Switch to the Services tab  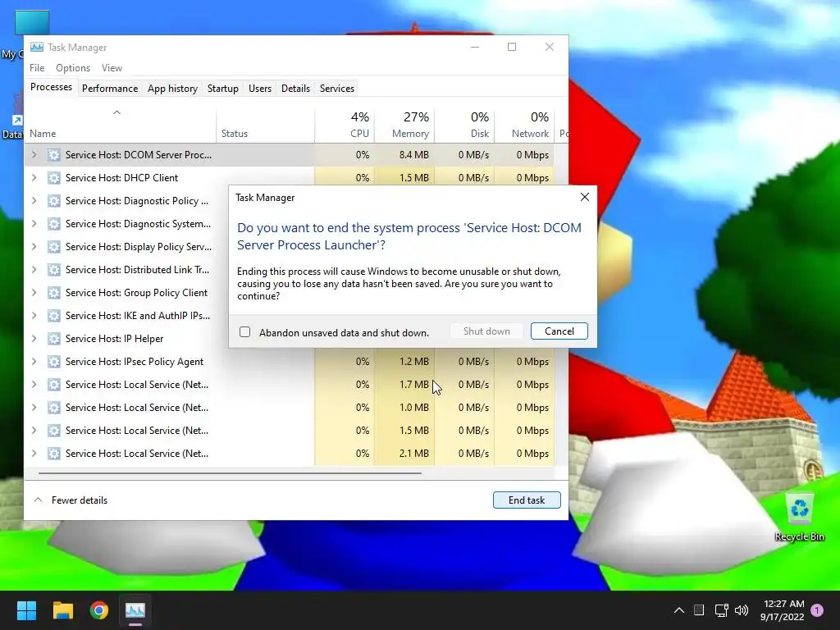[x=337, y=89]
